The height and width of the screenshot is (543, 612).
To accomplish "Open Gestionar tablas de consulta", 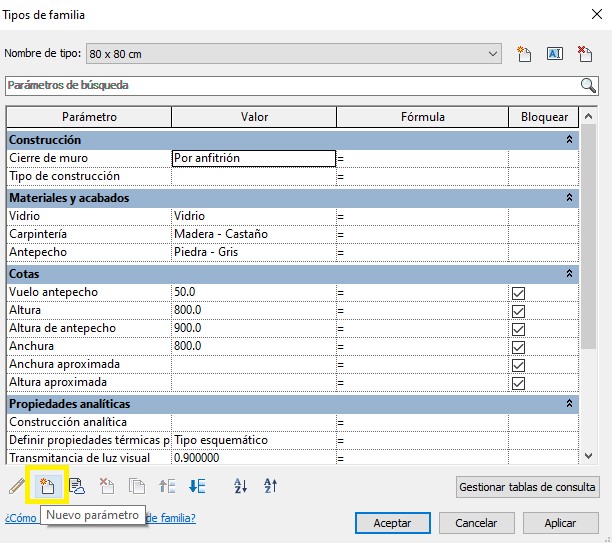I will pos(527,488).
